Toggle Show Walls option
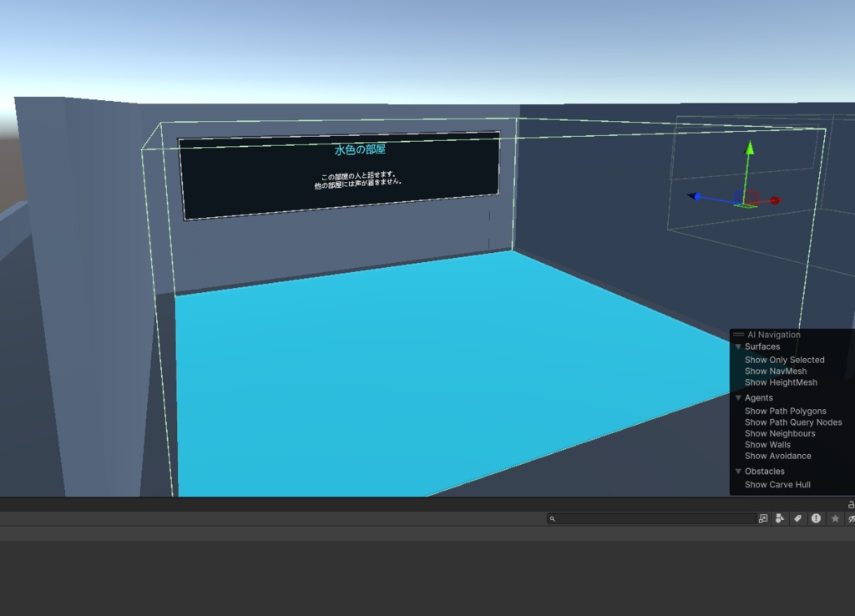 point(767,445)
